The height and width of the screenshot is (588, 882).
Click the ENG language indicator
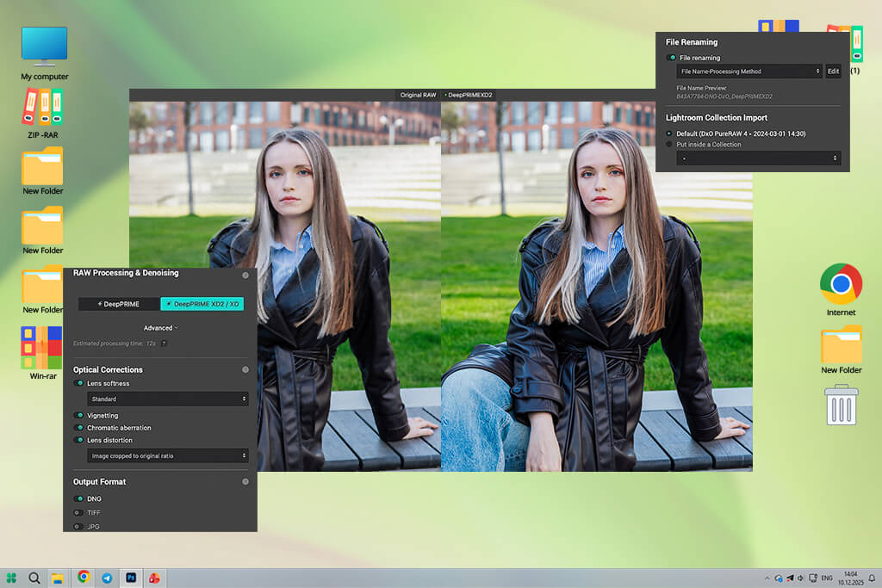click(827, 578)
